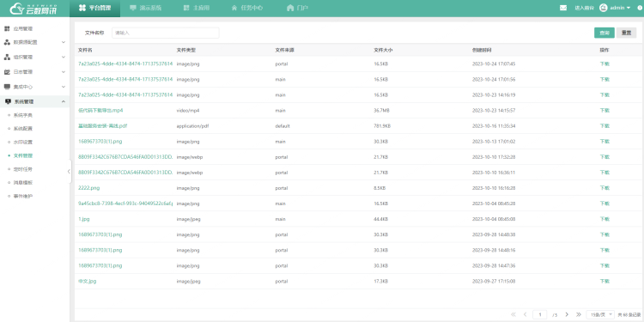Image resolution: width=644 pixels, height=322 pixels.
Task: Open file name 中文.jpg
Action: 87,282
